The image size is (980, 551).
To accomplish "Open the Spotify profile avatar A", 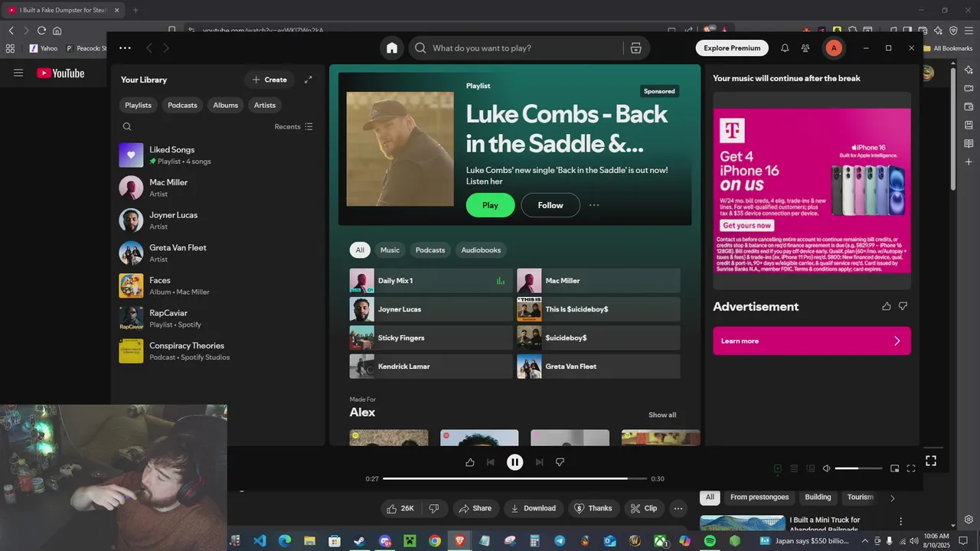I will (833, 48).
